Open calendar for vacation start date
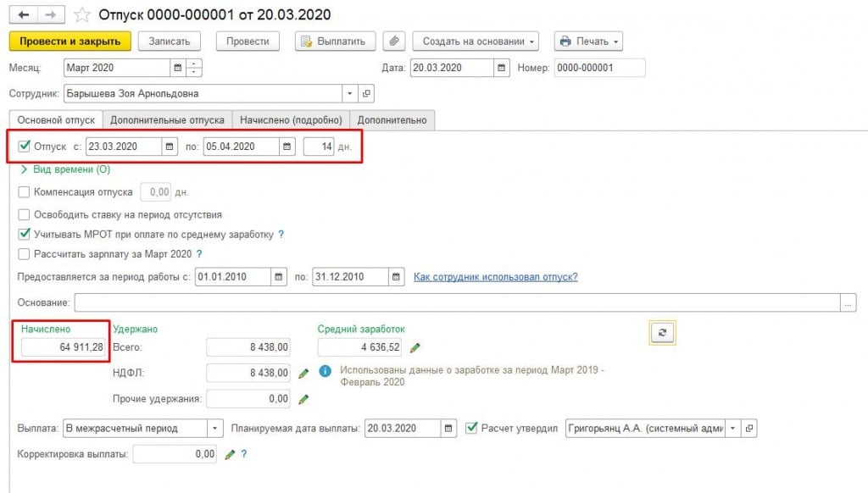 pos(170,147)
